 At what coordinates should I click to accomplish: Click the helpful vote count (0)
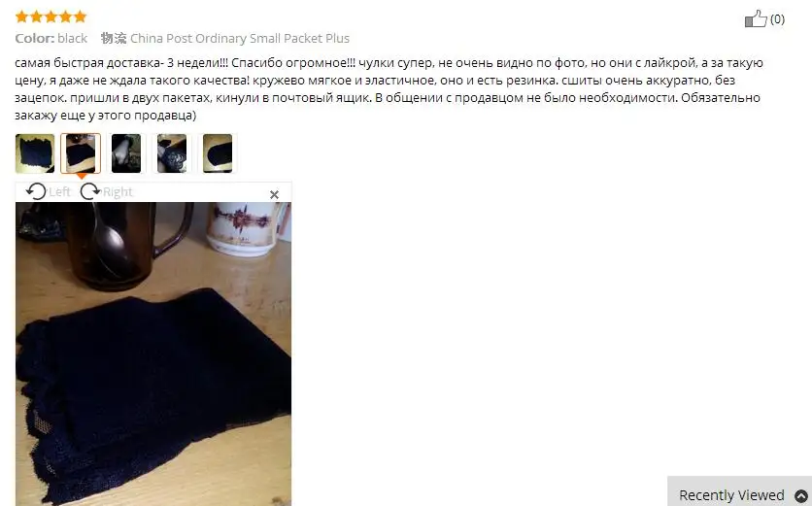pyautogui.click(x=777, y=19)
